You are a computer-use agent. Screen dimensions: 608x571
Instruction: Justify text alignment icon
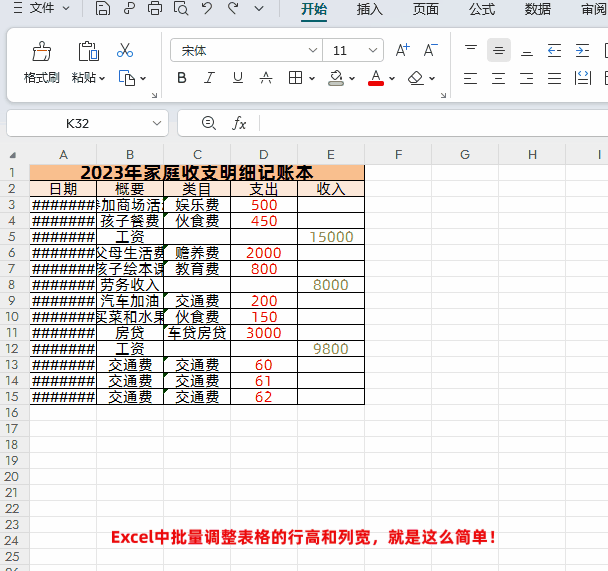coord(554,78)
